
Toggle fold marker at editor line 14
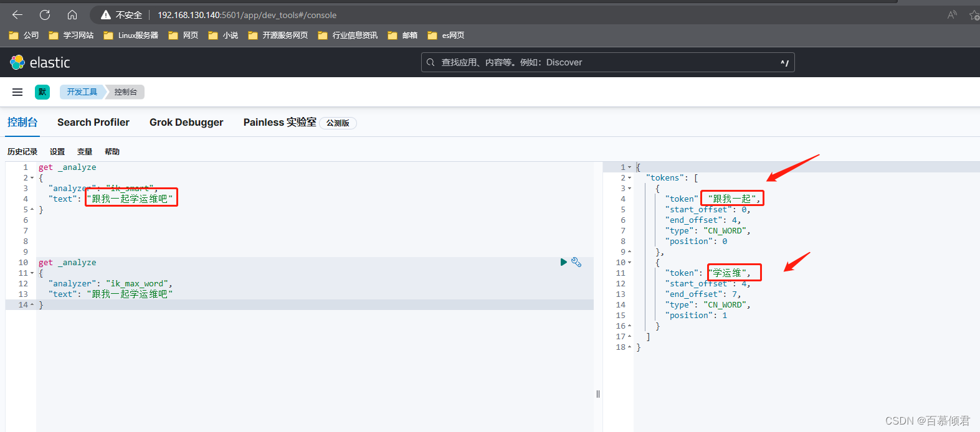coord(32,305)
